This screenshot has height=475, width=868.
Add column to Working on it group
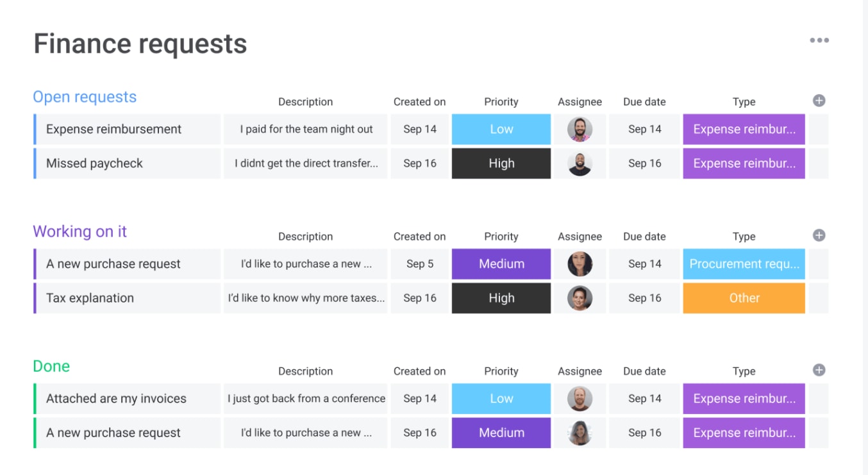(819, 235)
